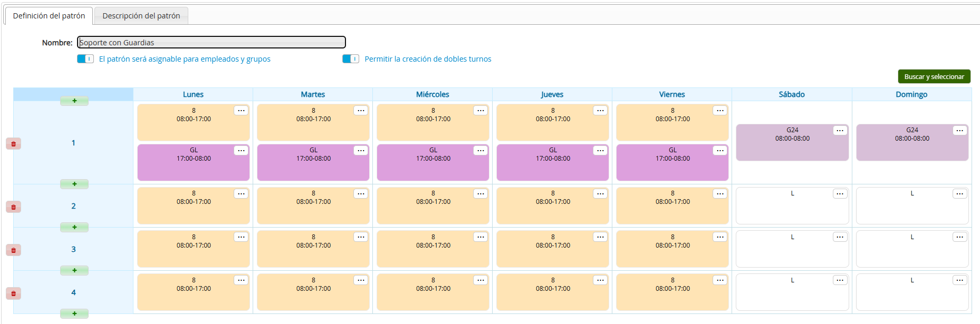Select the Definición del patrón tab
980x324 pixels.
pos(49,16)
